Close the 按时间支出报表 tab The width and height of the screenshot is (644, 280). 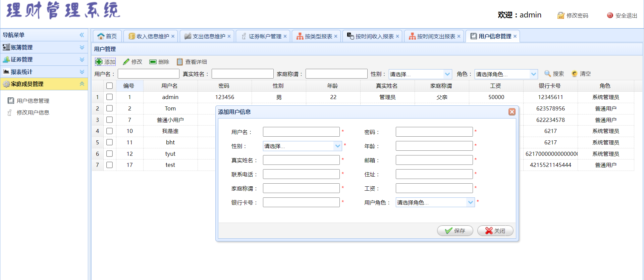tap(459, 36)
